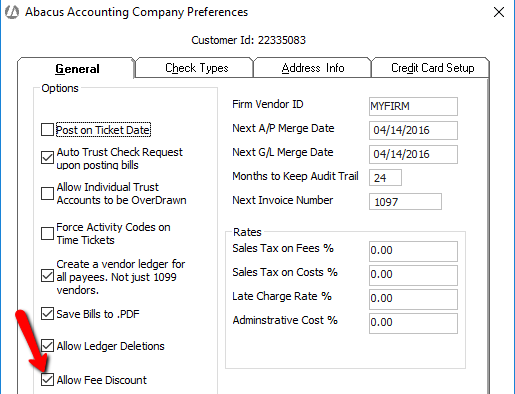Click the Firm Vendor ID label
Screen dimensions: 515x394
click(268, 104)
